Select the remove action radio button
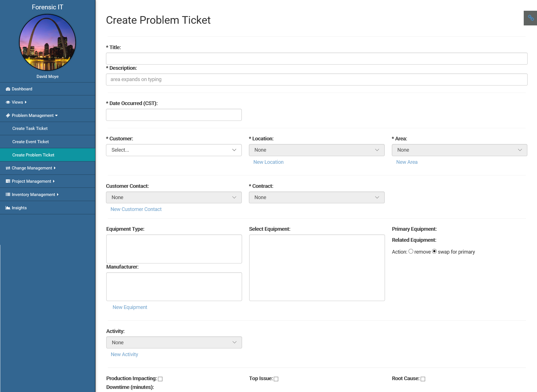Image resolution: width=537 pixels, height=392 pixels. [x=411, y=251]
